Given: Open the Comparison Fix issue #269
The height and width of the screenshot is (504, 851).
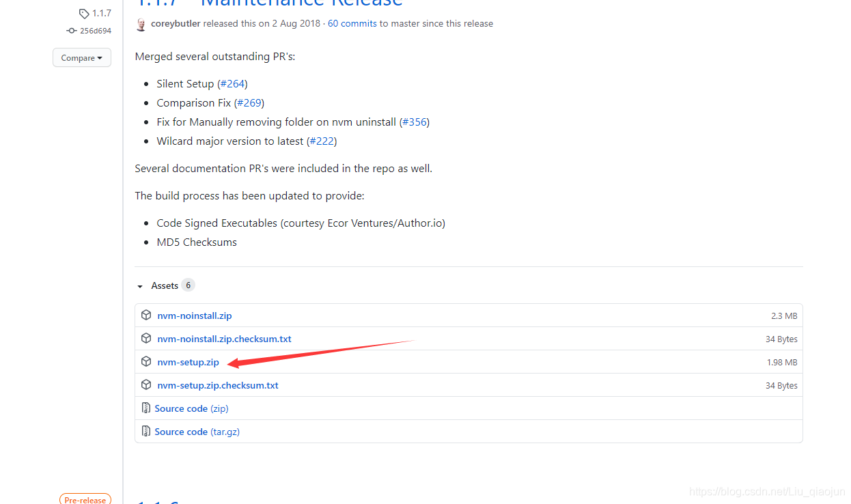Looking at the screenshot, I should pos(249,102).
